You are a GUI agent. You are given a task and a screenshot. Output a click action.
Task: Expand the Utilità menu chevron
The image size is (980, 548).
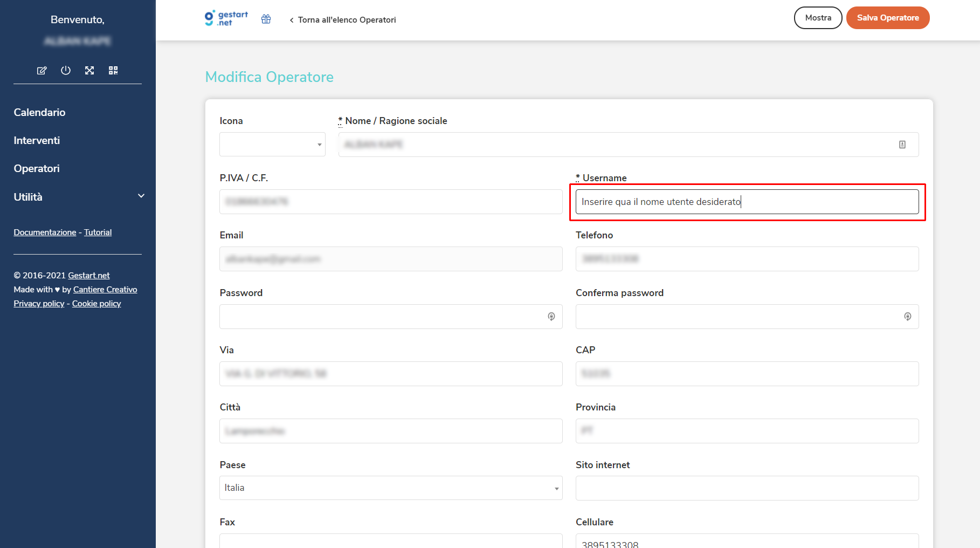click(x=141, y=196)
